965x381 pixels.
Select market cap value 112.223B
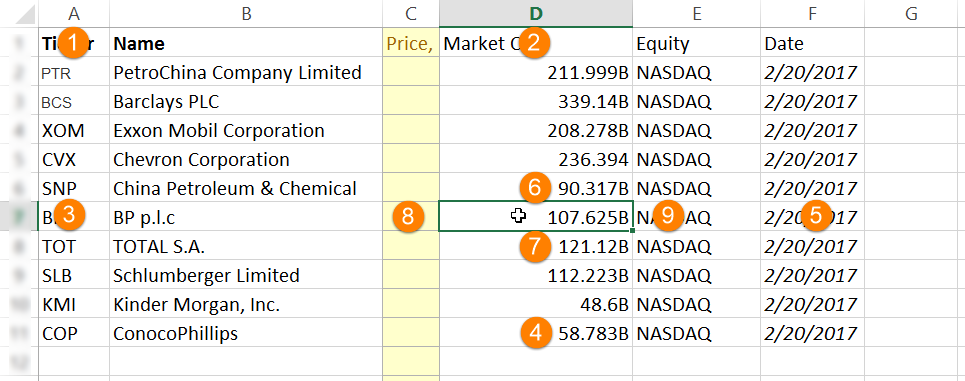[536, 275]
